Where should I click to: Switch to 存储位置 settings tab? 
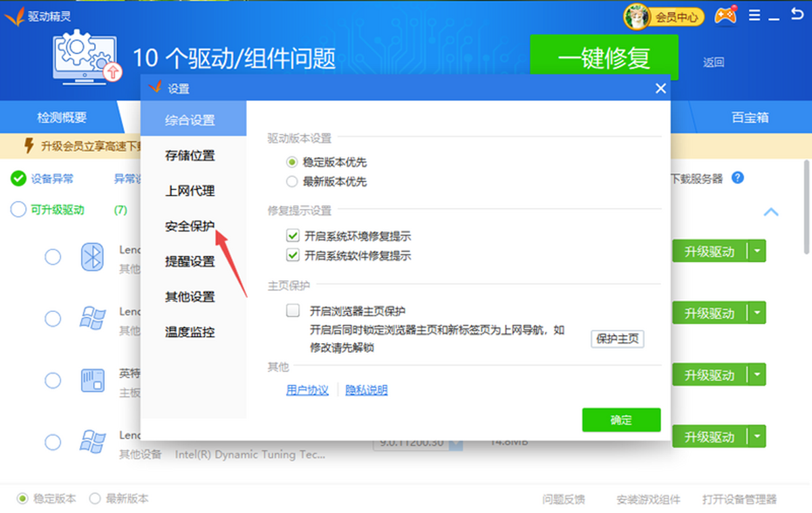[189, 156]
